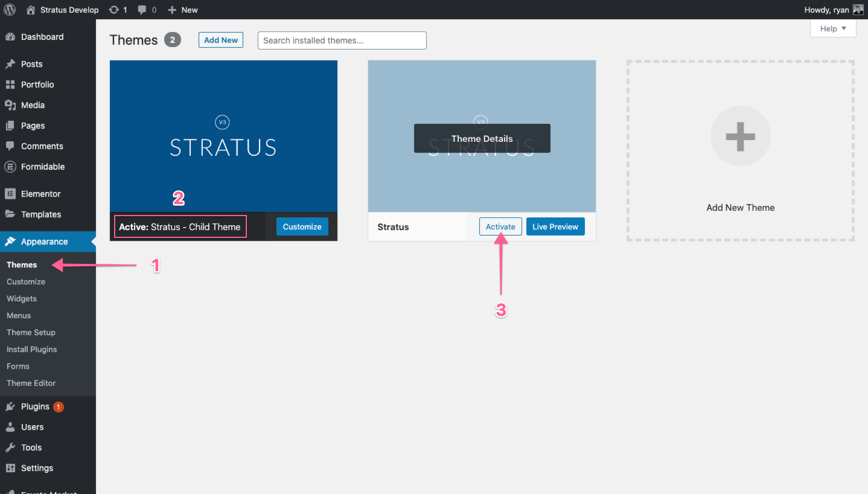Open Theme Details for Stratus
This screenshot has width=868, height=494.
point(482,138)
